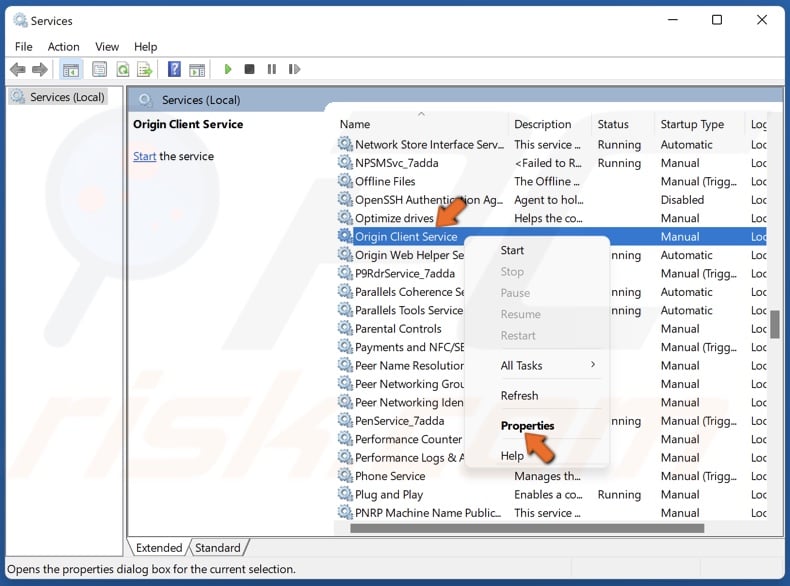Select the PNRP Machine Name Publication row
The width and height of the screenshot is (790, 586).
pos(551,512)
